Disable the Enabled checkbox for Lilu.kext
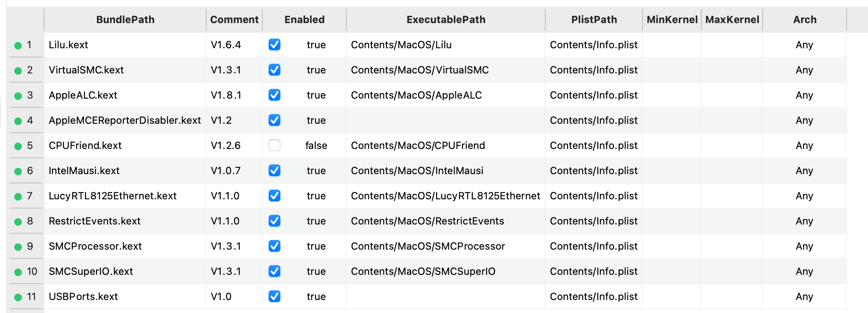868x313 pixels. (274, 45)
